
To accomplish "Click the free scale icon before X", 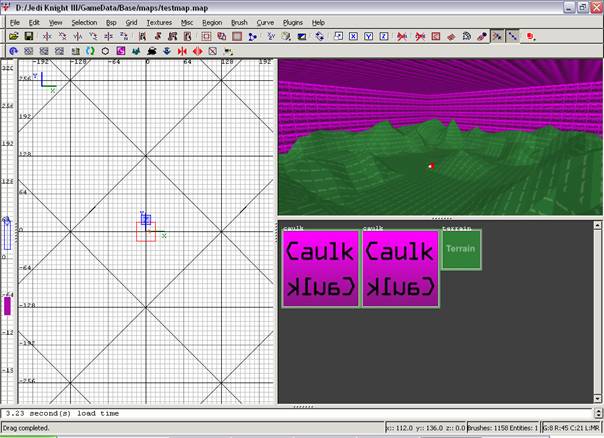I will tap(338, 36).
